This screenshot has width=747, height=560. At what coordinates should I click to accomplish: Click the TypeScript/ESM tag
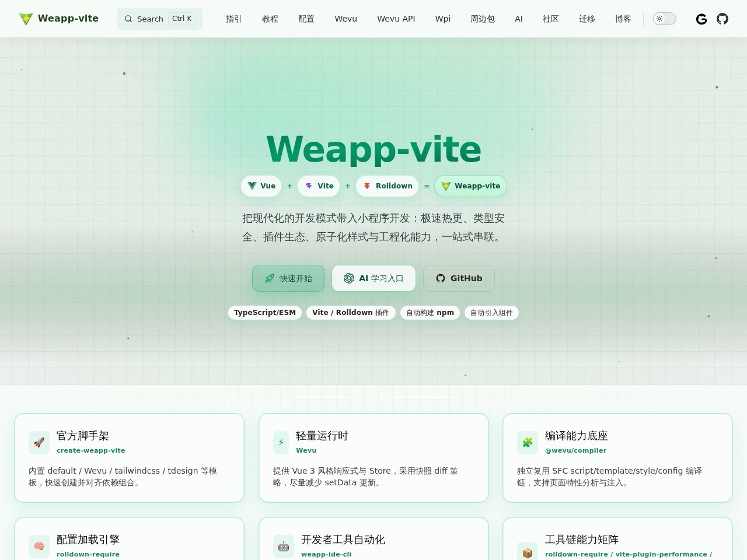pos(265,313)
